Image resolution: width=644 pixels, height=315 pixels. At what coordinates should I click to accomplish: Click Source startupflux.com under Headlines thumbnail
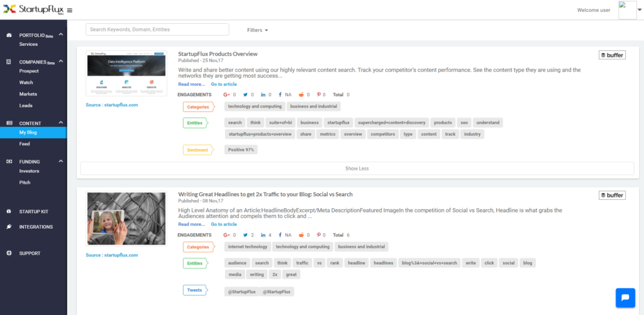[112, 255]
